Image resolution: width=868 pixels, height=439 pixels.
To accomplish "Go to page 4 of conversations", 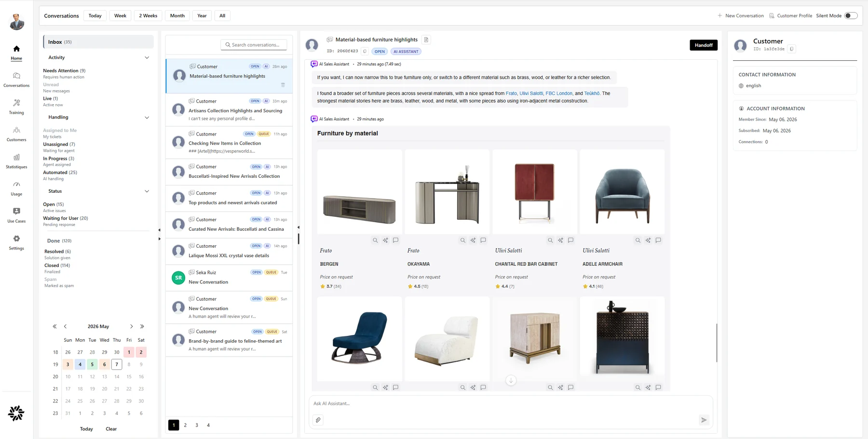I will coord(208,425).
